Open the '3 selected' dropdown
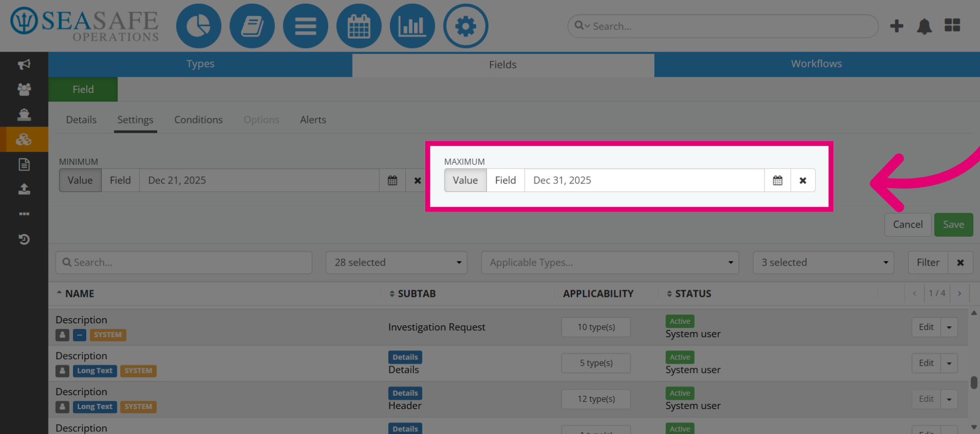Image resolution: width=980 pixels, height=434 pixels. (x=823, y=263)
